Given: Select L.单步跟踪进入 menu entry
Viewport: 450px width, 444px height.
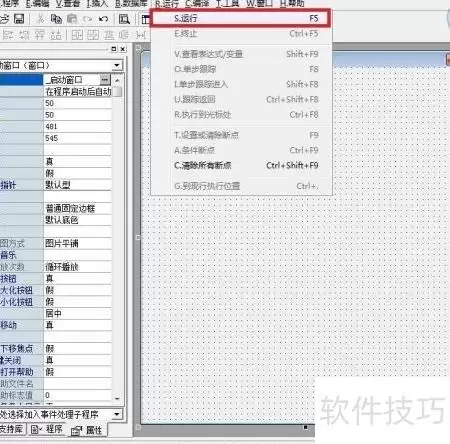Looking at the screenshot, I should tap(241, 84).
